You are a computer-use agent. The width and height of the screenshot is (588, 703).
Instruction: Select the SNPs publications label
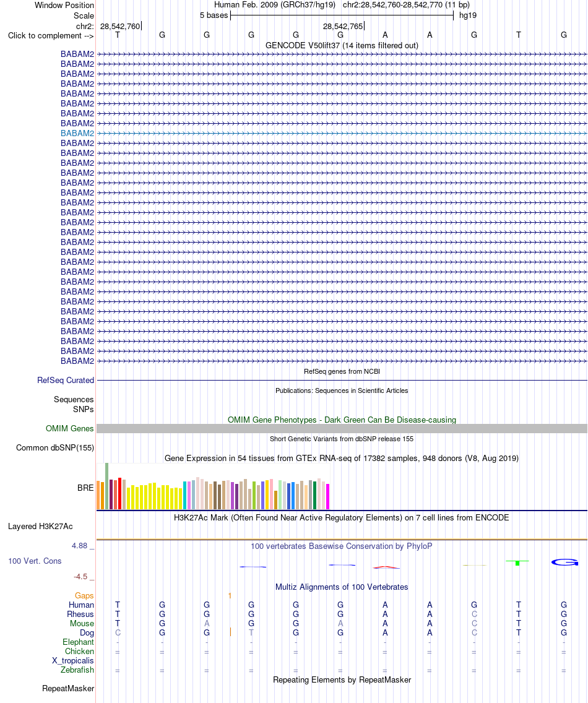[84, 409]
